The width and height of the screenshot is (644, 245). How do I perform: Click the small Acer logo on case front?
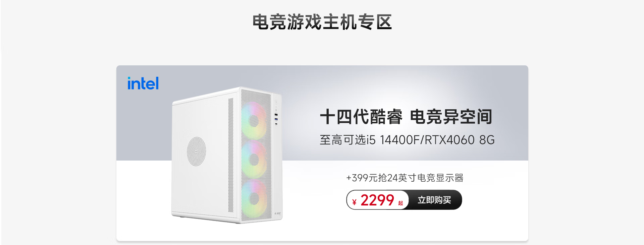point(278,213)
